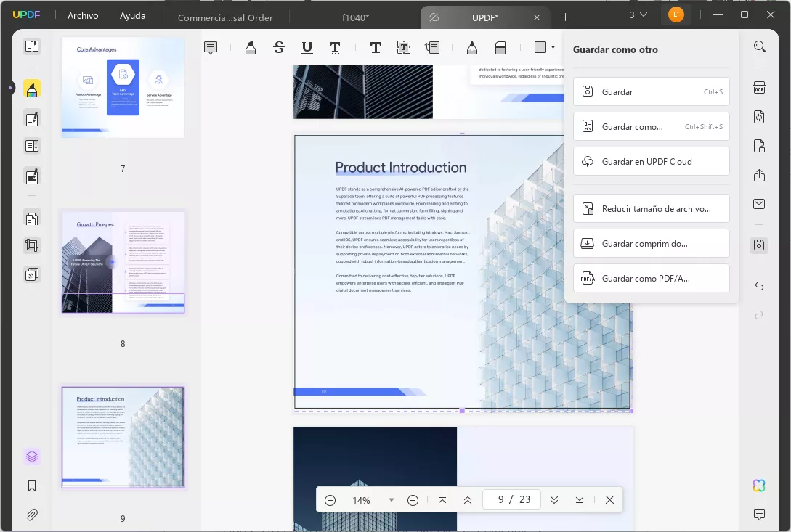Select Guardar como PDF/A...
The image size is (791, 532).
point(652,279)
